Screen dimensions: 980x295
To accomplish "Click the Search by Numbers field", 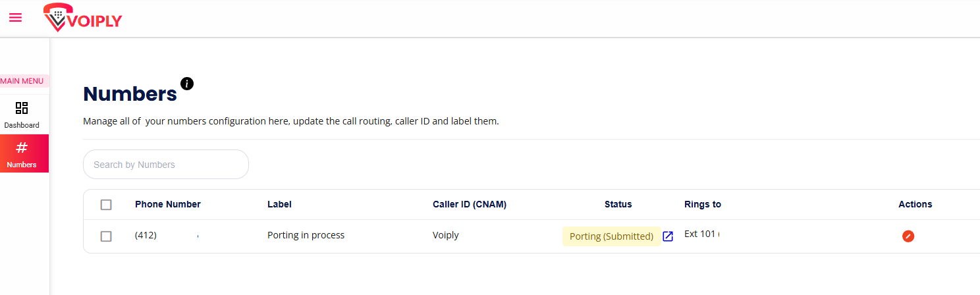I will (x=166, y=165).
